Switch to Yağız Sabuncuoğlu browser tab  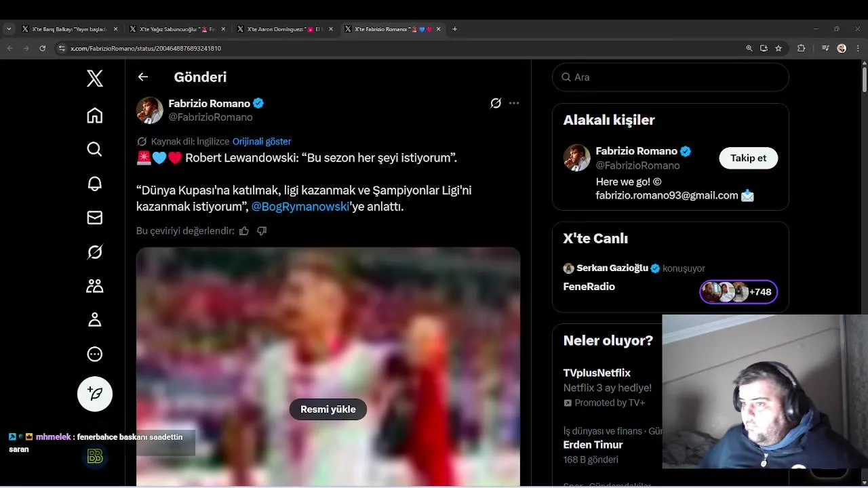click(x=177, y=29)
